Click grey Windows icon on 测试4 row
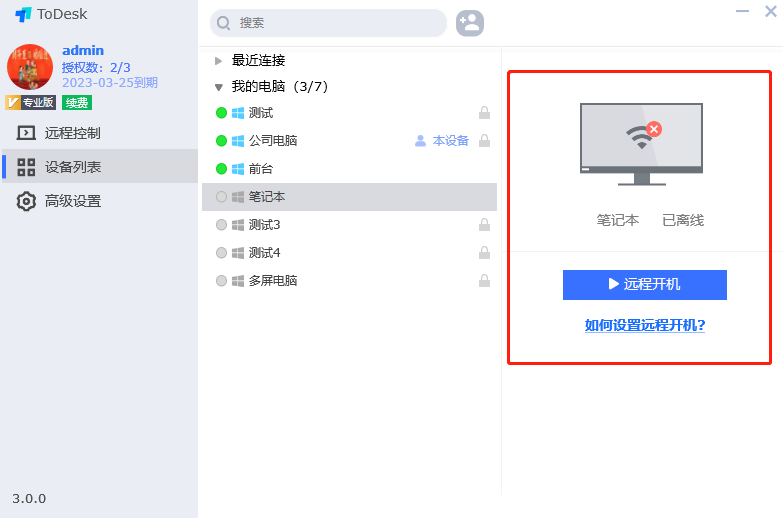Viewport: 783px width, 518px height. click(238, 253)
